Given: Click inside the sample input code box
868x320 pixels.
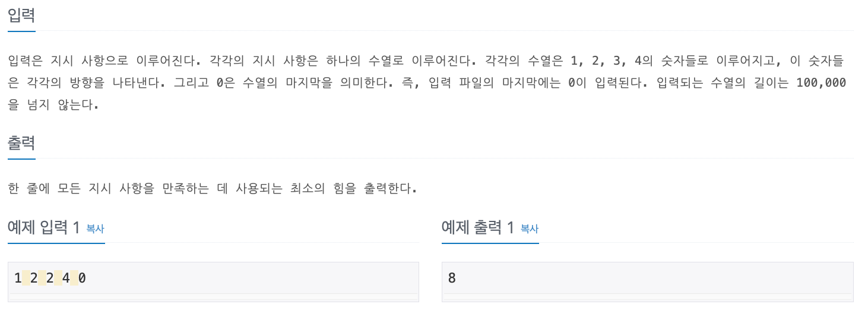Looking at the screenshot, I should [x=237, y=278].
